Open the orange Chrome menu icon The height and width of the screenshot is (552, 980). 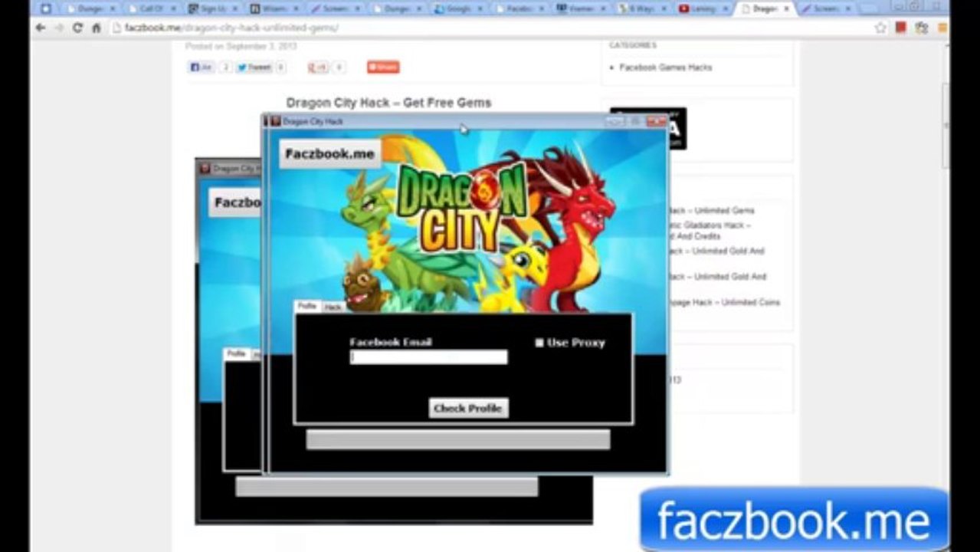(x=942, y=28)
